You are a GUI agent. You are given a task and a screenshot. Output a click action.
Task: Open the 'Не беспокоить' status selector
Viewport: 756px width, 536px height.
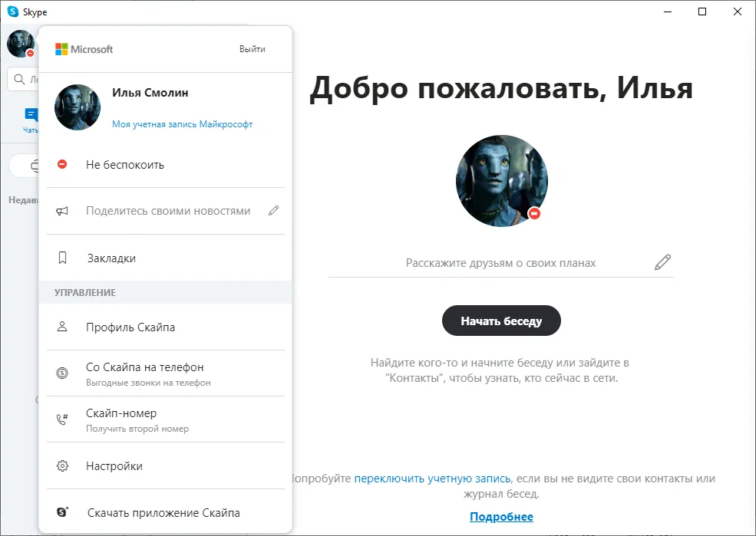[x=166, y=164]
